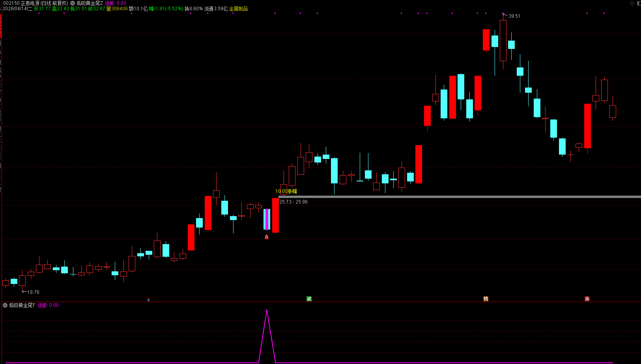Image resolution: width=641 pixels, height=364 pixels.
Task: Click the 流通3.59亿 float value
Action: coord(216,9)
